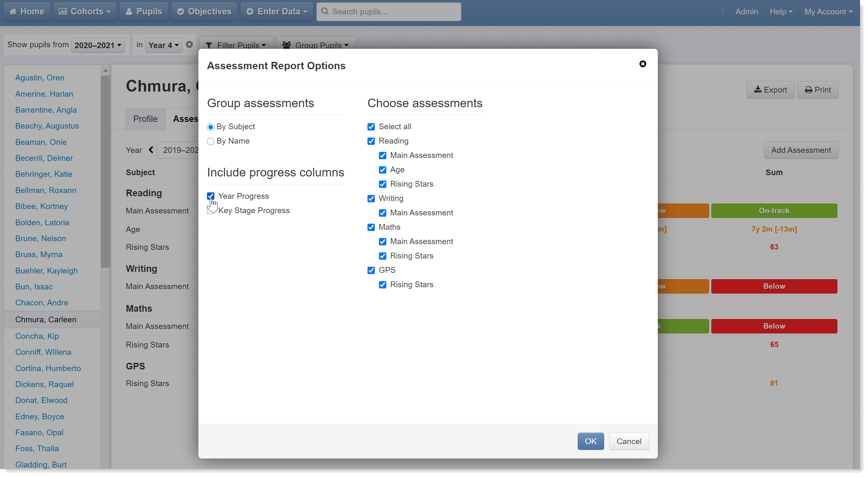Select the By Name radio button
This screenshot has width=868, height=477.
211,141
